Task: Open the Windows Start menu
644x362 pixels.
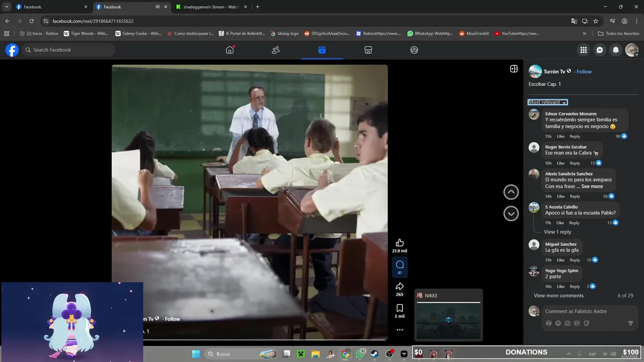Action: 196,354
